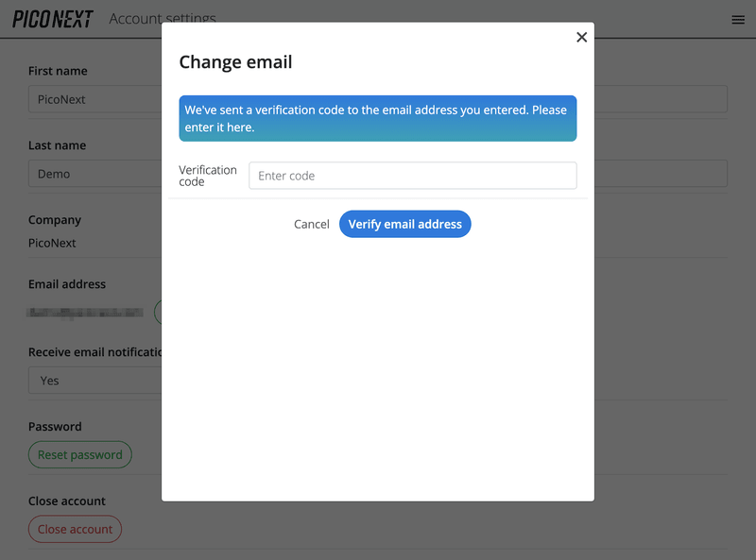
Task: Close the Change email dialog
Action: [581, 37]
